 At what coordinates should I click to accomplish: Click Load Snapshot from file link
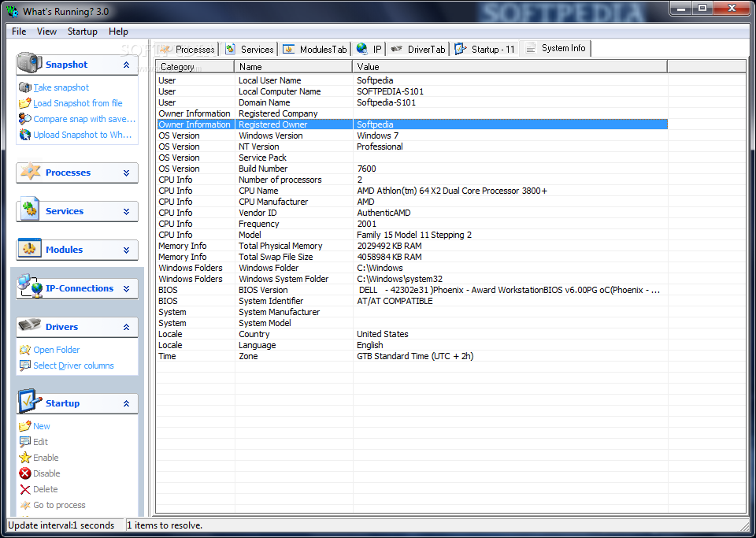[78, 103]
